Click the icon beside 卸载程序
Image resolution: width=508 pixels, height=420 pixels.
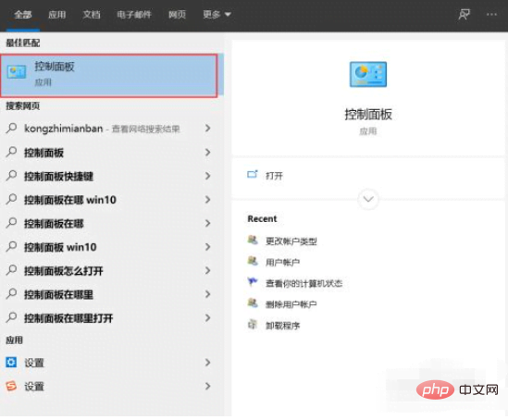253,324
